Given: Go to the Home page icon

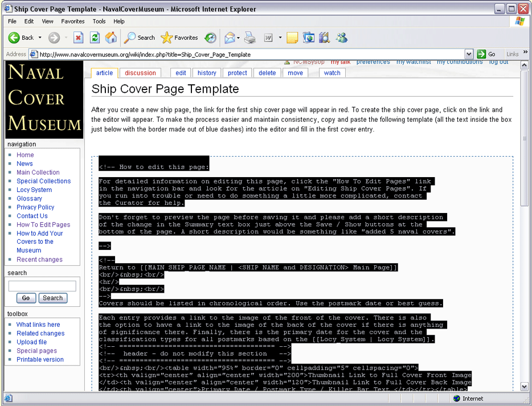Looking at the screenshot, I should pos(111,38).
